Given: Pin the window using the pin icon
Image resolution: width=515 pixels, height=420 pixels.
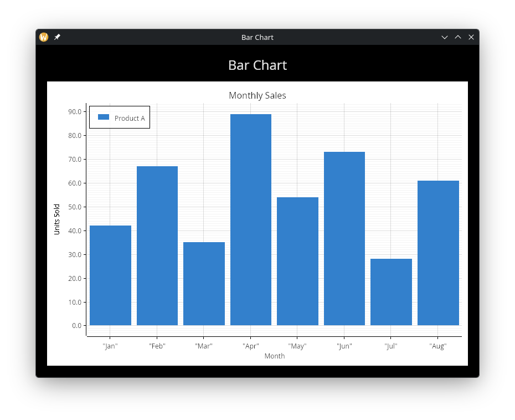Looking at the screenshot, I should 57,37.
